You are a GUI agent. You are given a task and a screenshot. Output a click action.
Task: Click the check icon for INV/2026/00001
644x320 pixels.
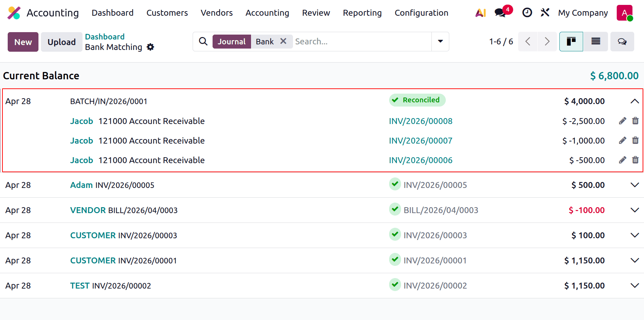coord(395,260)
